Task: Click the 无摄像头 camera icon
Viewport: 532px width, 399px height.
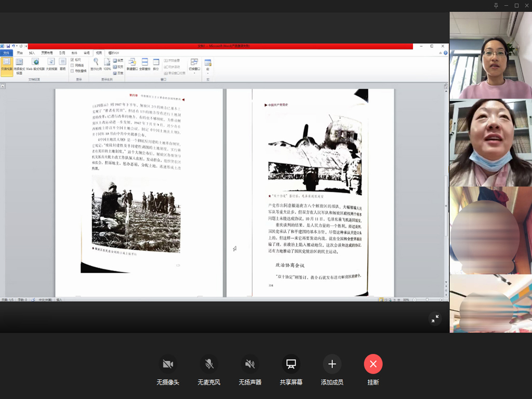Action: pos(168,364)
